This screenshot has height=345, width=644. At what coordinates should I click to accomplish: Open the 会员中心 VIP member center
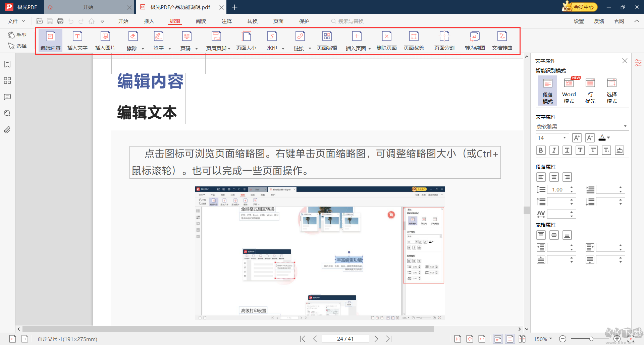[580, 7]
